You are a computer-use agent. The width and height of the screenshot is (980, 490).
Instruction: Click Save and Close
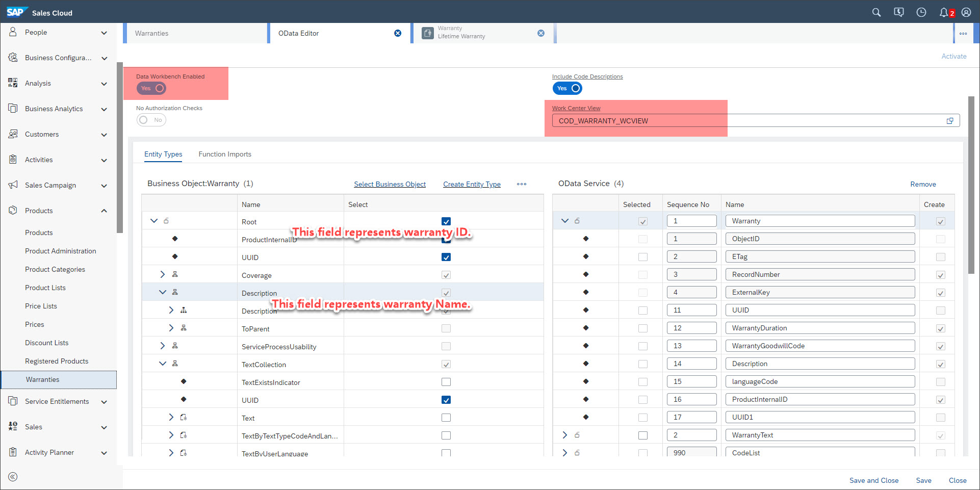(x=874, y=480)
